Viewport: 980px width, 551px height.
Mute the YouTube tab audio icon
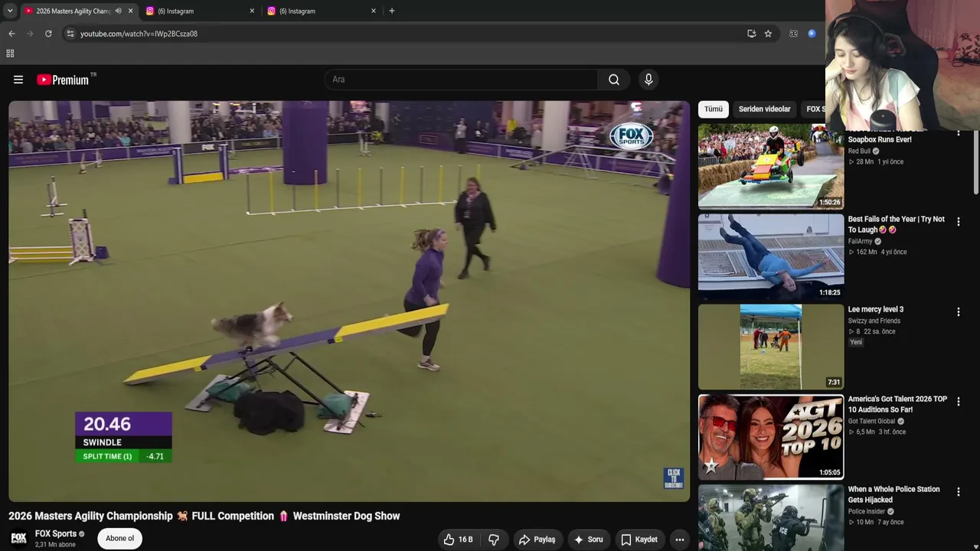click(x=118, y=11)
